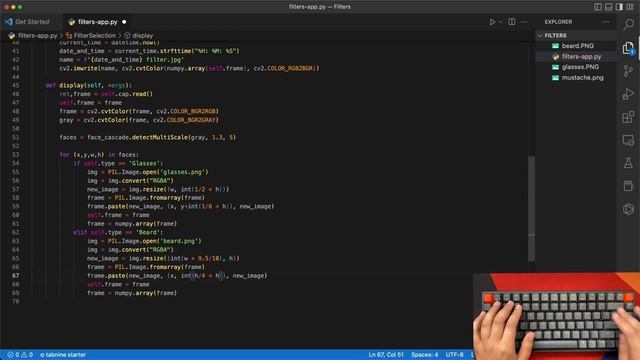The width and height of the screenshot is (640, 360).
Task: Place cursor on 'def display(self, *args):' line
Action: (89, 85)
